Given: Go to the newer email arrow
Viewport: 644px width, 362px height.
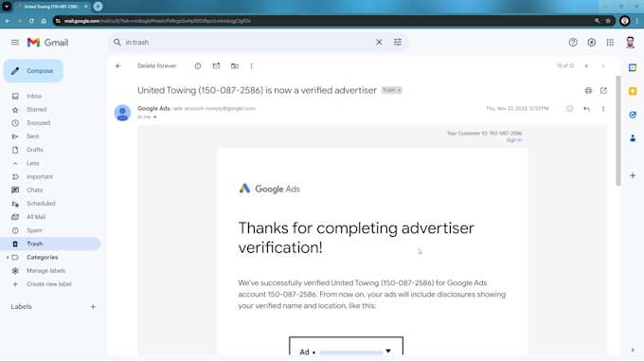Looking at the screenshot, I should 586,65.
